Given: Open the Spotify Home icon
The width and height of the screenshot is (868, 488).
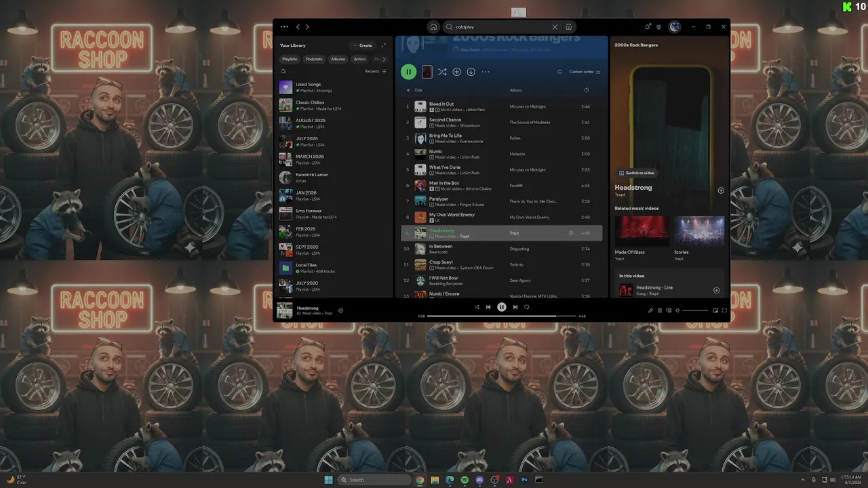Looking at the screenshot, I should (x=433, y=27).
